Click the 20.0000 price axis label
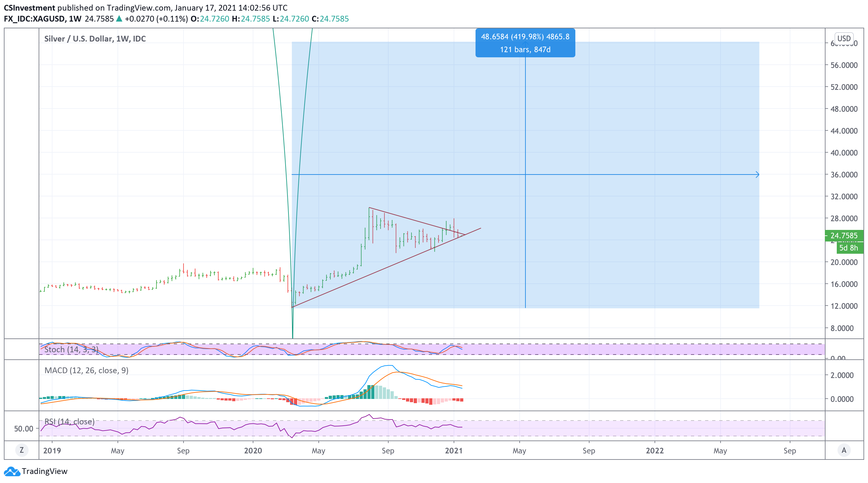868x483 pixels. coord(844,262)
